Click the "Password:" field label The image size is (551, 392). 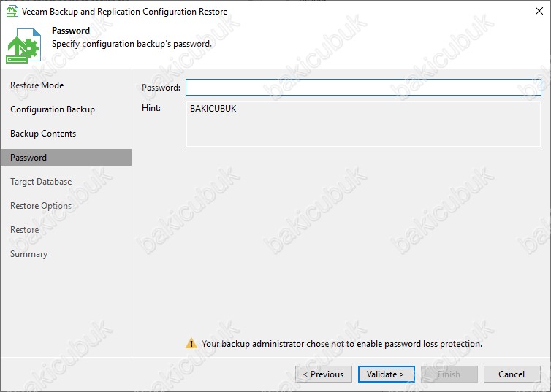click(161, 88)
